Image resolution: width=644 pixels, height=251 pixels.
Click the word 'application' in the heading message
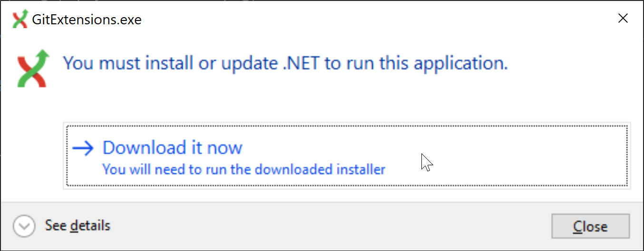click(x=457, y=64)
